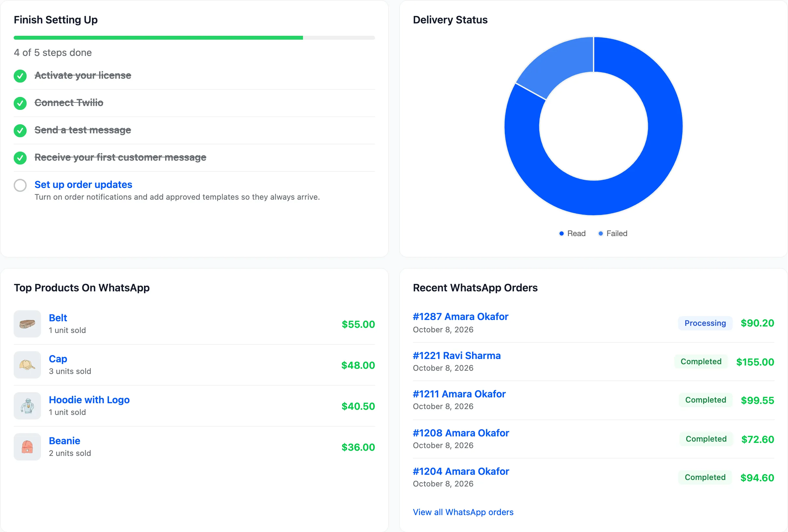Image resolution: width=788 pixels, height=532 pixels.
Task: Click the struck-through Connect Twilio text
Action: click(x=69, y=102)
